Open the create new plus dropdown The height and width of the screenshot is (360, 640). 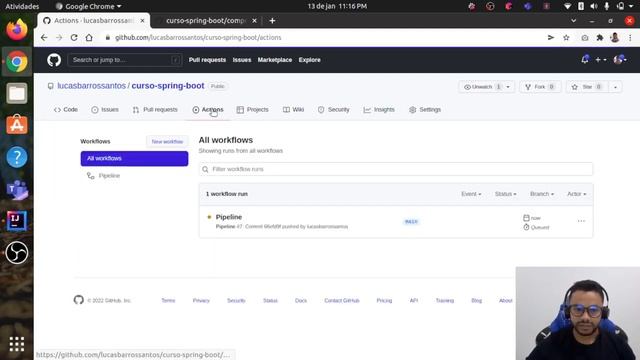600,60
